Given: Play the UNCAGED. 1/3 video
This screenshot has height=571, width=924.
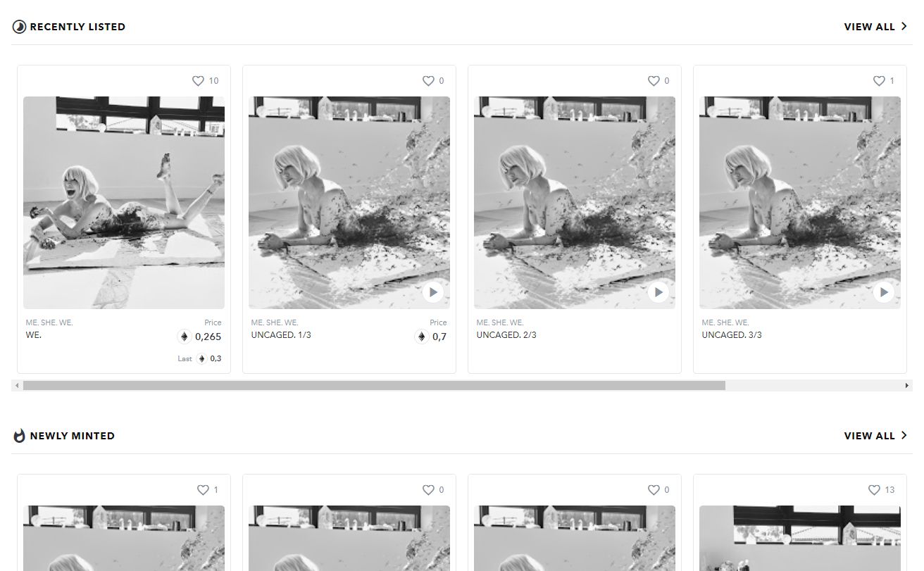Looking at the screenshot, I should [433, 292].
